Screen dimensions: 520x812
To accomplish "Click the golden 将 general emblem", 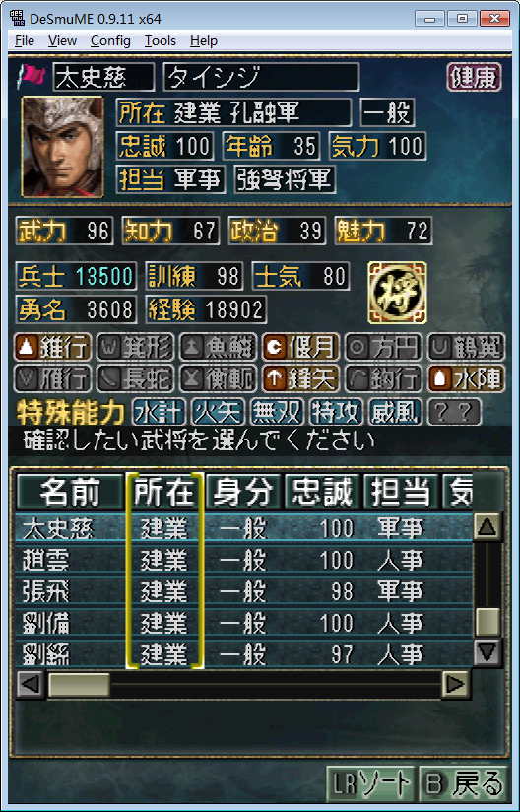I will point(397,293).
